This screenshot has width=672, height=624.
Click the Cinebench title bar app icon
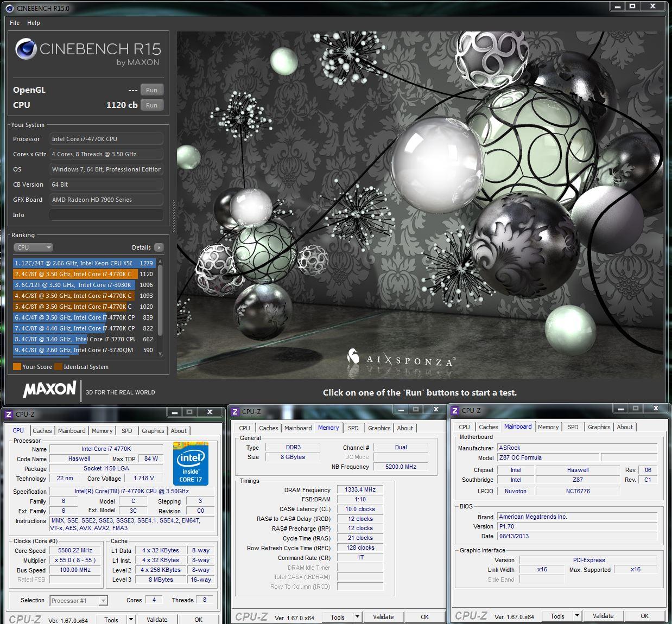click(x=9, y=8)
